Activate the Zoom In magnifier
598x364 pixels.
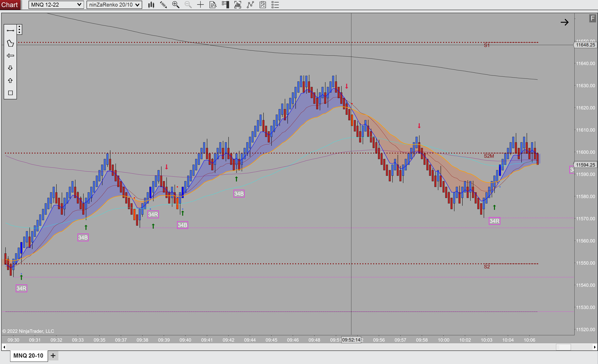pos(176,5)
